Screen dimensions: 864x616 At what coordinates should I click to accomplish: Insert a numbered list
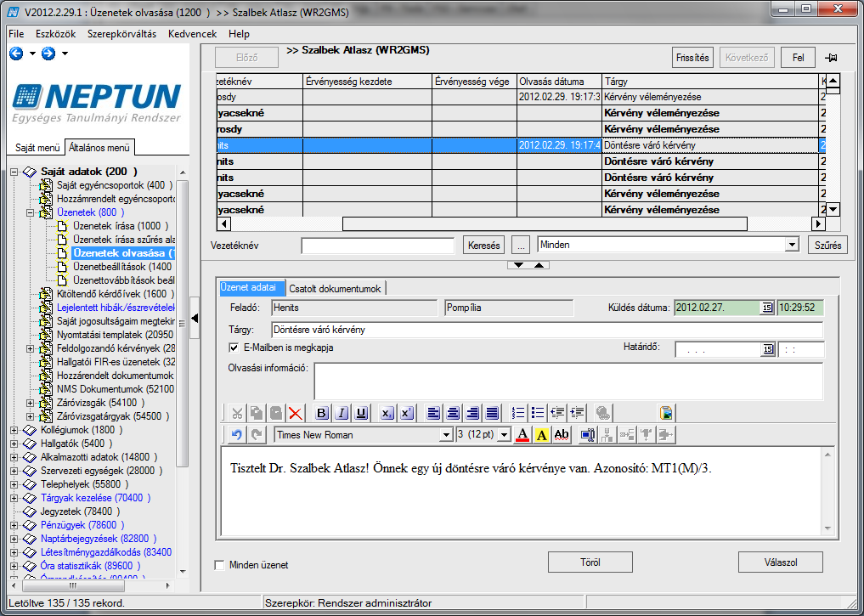518,413
